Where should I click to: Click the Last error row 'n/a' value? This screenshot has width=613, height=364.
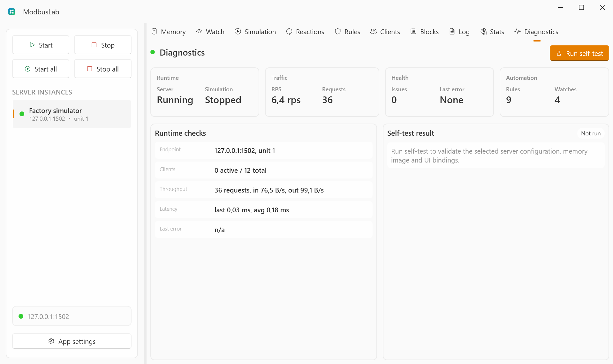coord(220,230)
